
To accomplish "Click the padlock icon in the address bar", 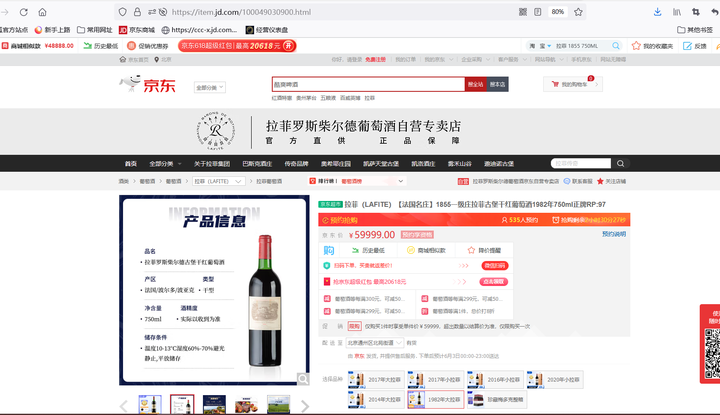I will [x=137, y=12].
